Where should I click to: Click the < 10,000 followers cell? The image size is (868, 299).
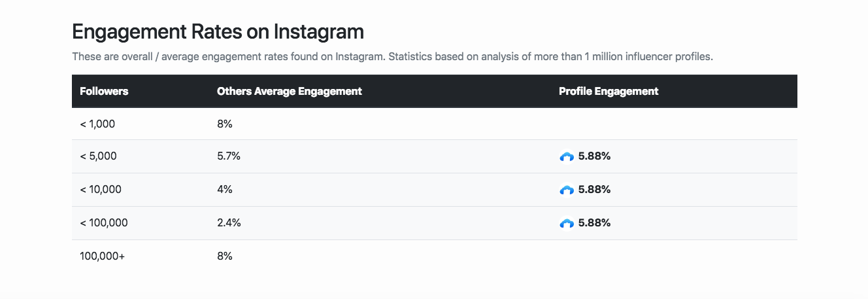pos(101,190)
